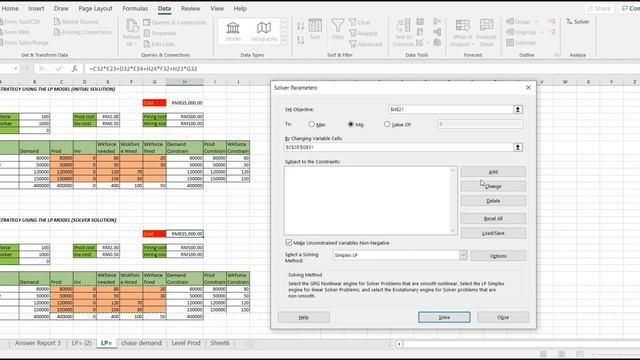Select the Value Of radio button
The image size is (640, 360).
pos(387,124)
